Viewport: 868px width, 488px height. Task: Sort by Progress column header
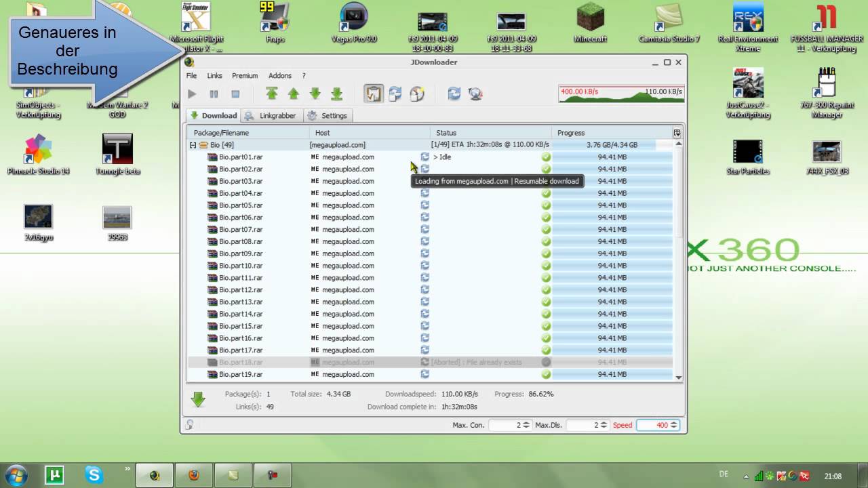pyautogui.click(x=612, y=133)
